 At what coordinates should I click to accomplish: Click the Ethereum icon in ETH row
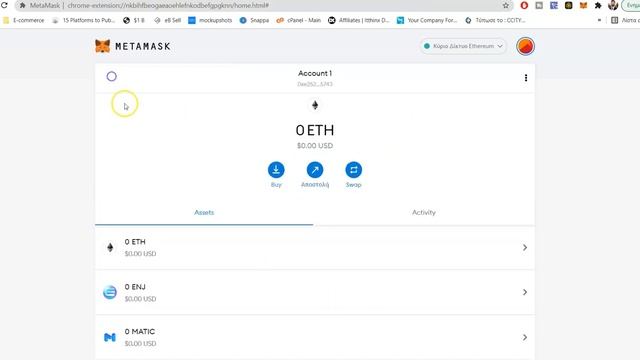110,247
